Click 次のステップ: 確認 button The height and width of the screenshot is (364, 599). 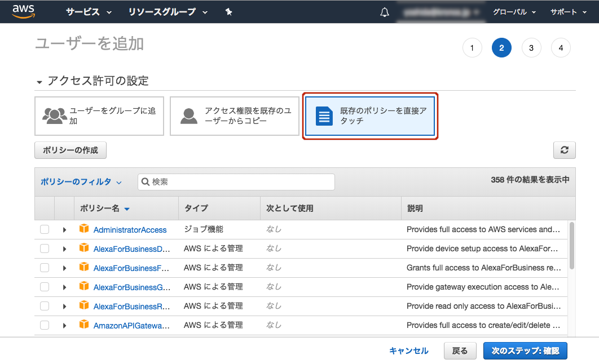pos(525,350)
